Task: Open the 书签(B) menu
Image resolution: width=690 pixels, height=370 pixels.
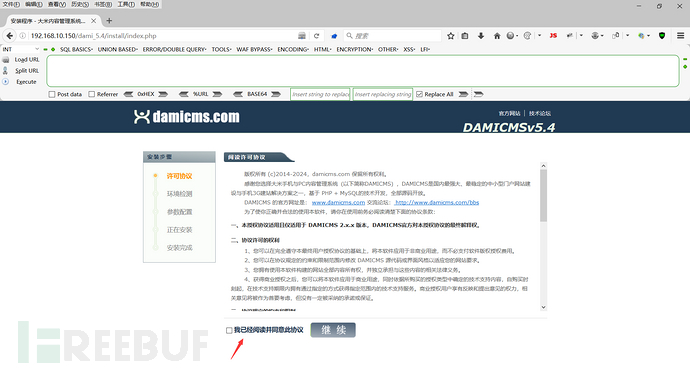Action: coord(103,4)
